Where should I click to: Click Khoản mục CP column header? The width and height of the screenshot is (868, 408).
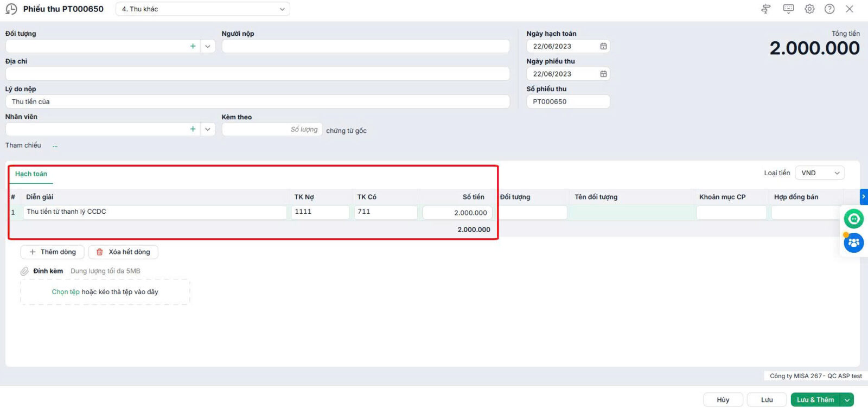(x=723, y=197)
